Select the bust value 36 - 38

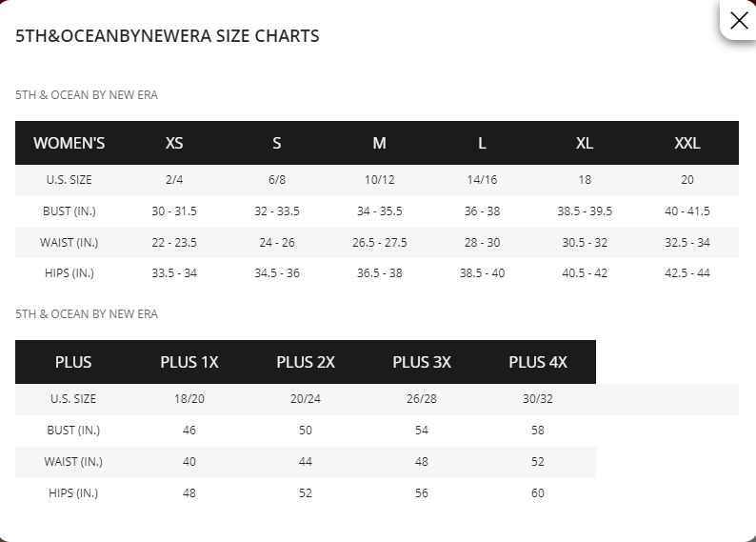[482, 211]
